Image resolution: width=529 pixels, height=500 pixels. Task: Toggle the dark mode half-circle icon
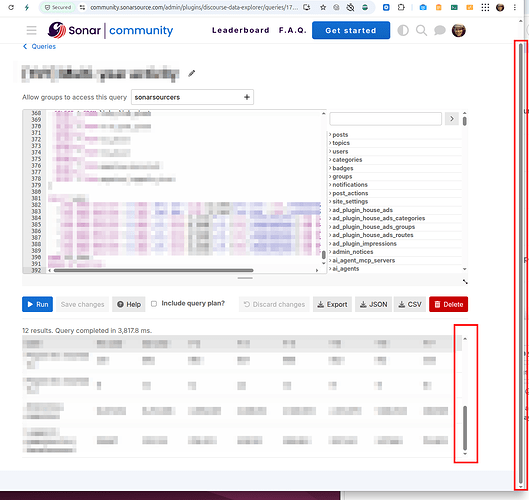(x=403, y=30)
